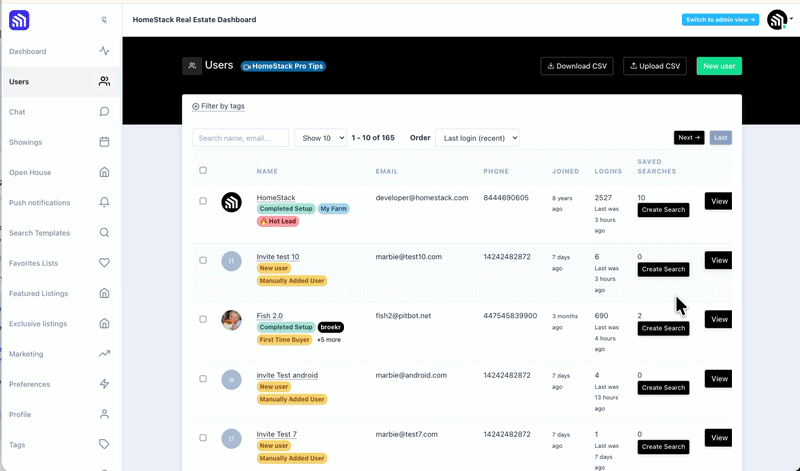Image resolution: width=800 pixels, height=471 pixels.
Task: Open the Push notifications bell icon
Action: coord(104,203)
